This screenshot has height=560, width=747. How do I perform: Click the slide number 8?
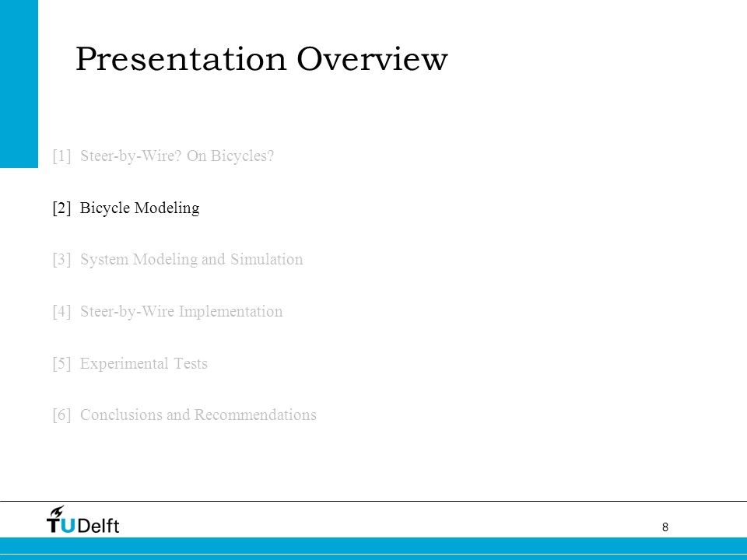pos(665,527)
